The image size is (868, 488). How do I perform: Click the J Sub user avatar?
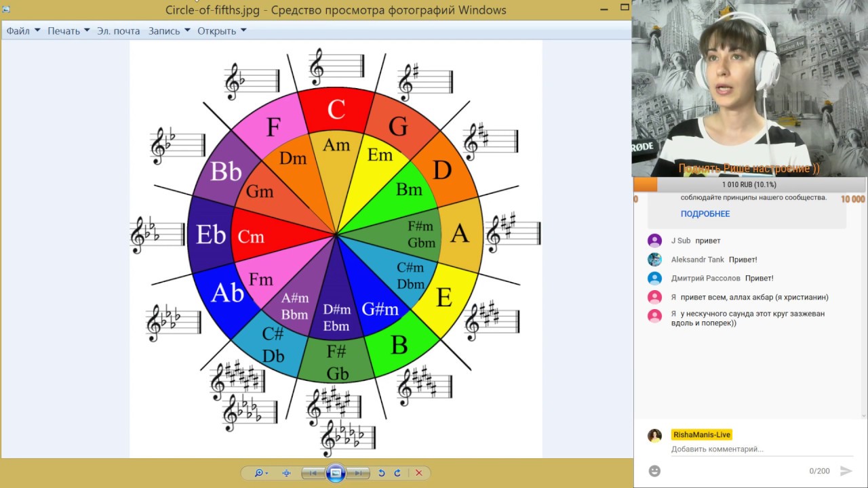click(x=654, y=241)
